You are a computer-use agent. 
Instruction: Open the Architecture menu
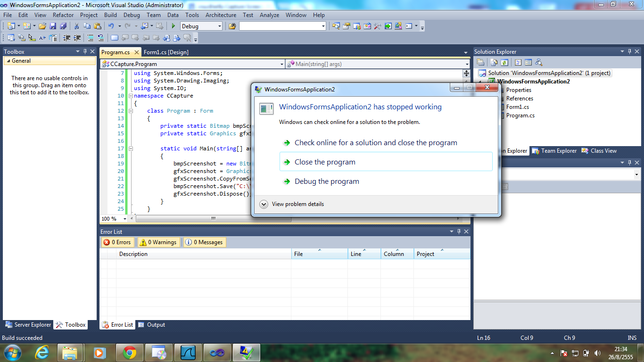coord(221,15)
